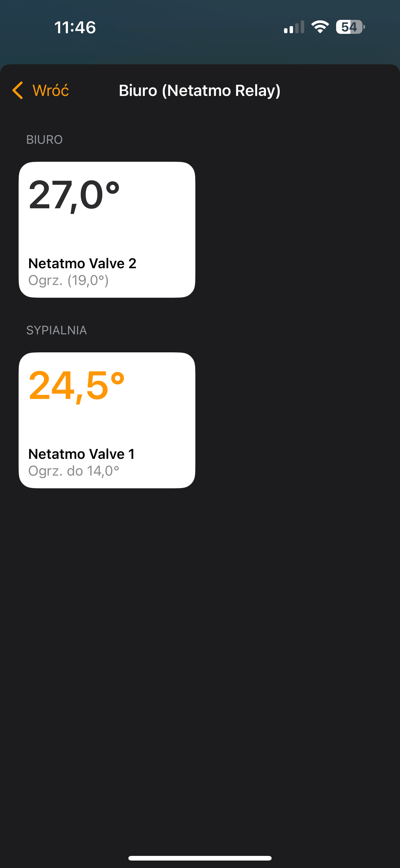Image resolution: width=400 pixels, height=868 pixels.
Task: Tap the battery 54 indicator icon
Action: 350,27
